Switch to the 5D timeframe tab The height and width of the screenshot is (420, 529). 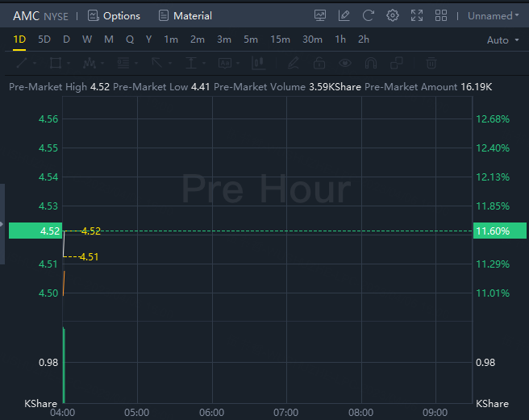pyautogui.click(x=44, y=40)
